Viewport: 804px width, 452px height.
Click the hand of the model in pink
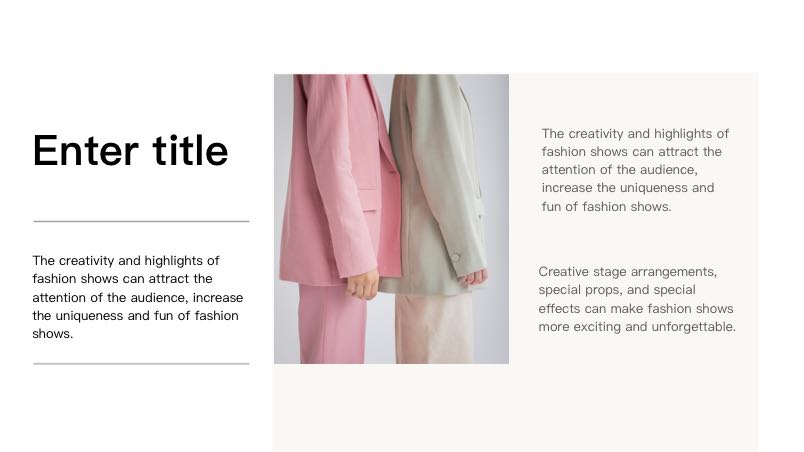tap(363, 284)
